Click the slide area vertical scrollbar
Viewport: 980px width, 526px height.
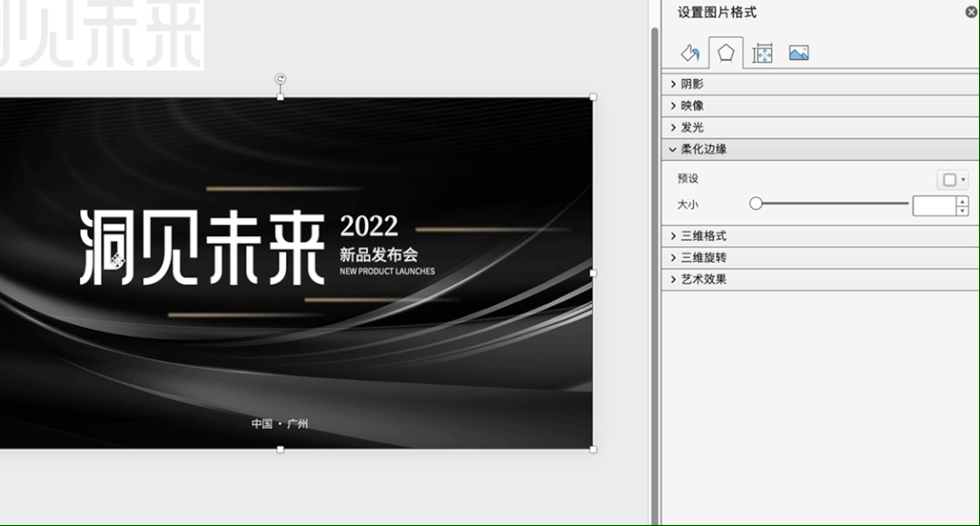(654, 275)
